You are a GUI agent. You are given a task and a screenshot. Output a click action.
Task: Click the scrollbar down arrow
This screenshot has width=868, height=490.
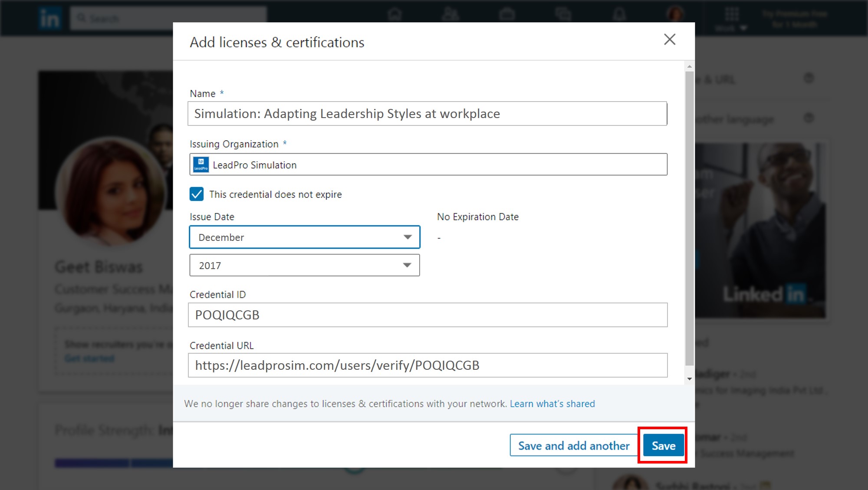[689, 379]
